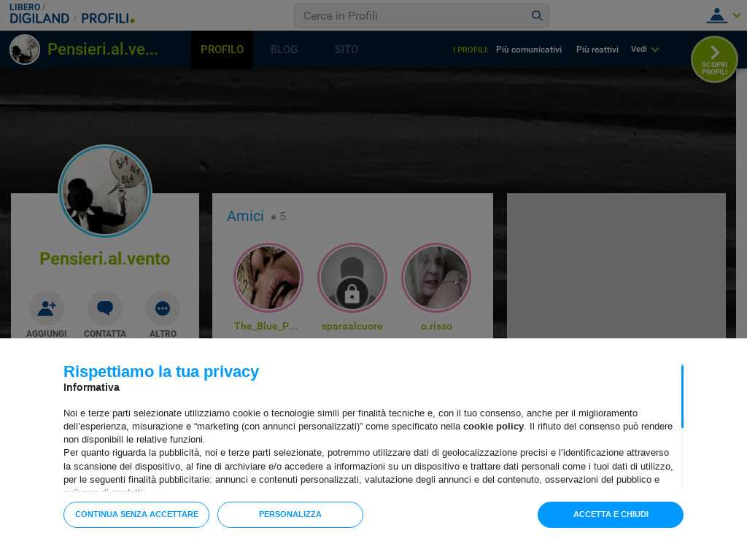Expand the Vedi dropdown
Image resolution: width=747 pixels, height=560 pixels.
[645, 49]
